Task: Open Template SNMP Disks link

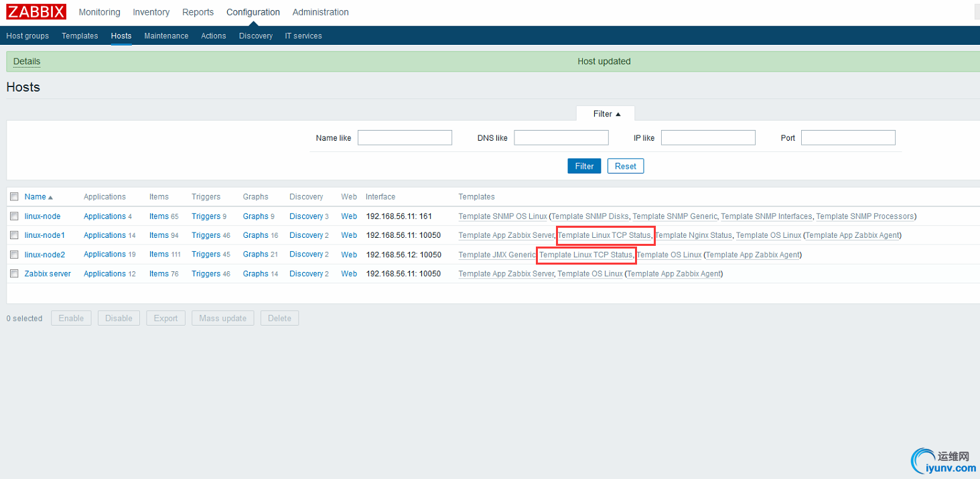Action: coord(590,216)
